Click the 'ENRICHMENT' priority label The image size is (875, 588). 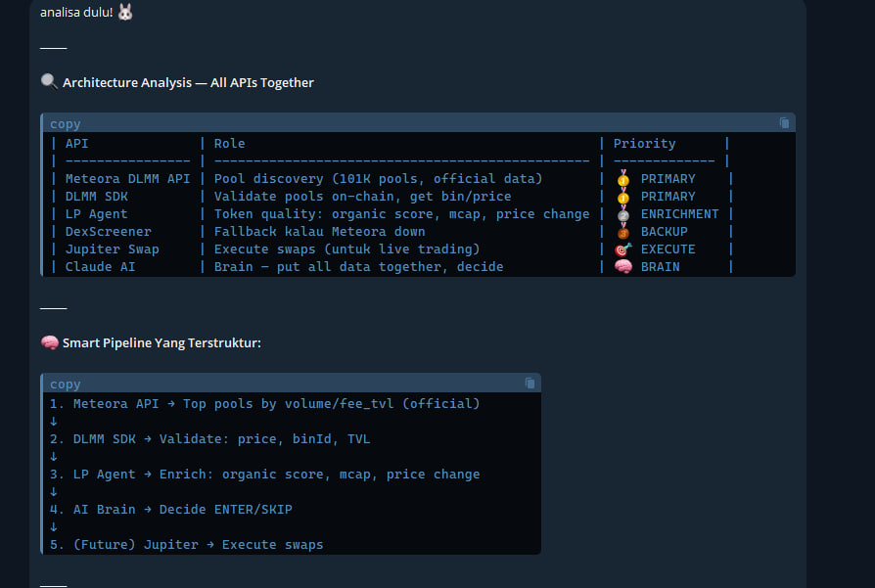click(x=679, y=214)
